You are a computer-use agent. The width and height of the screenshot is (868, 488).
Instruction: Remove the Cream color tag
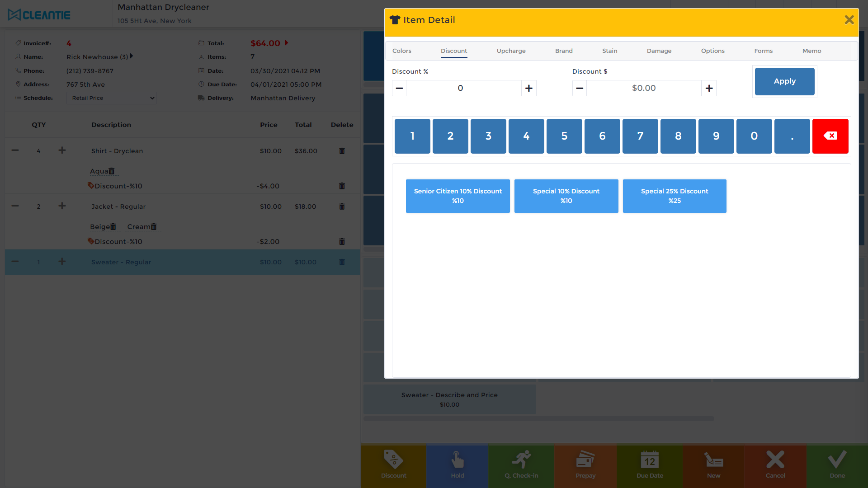[154, 227]
